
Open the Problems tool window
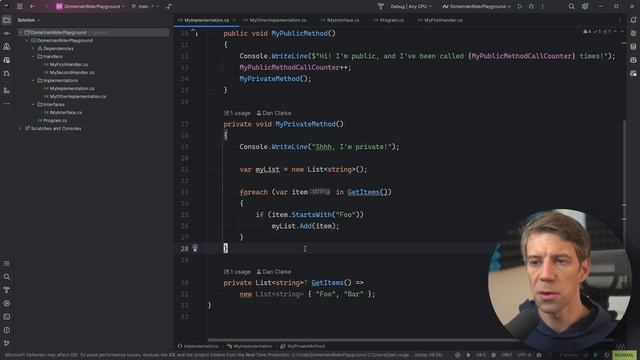(7, 330)
